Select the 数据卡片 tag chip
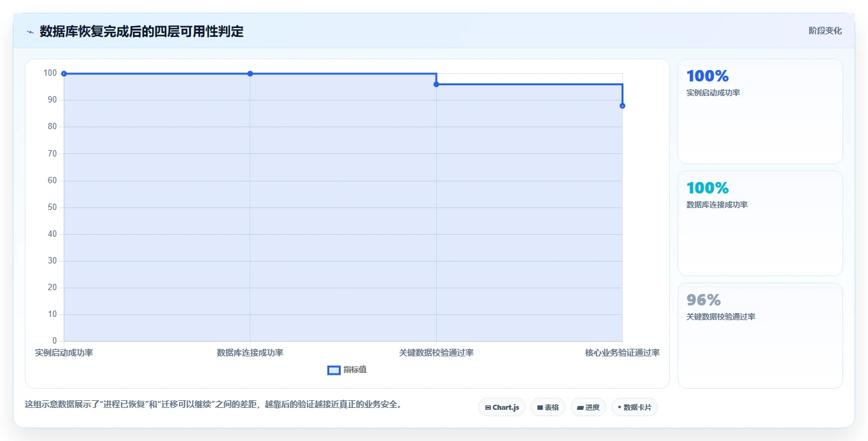Viewport: 868px width, 441px height. click(634, 407)
